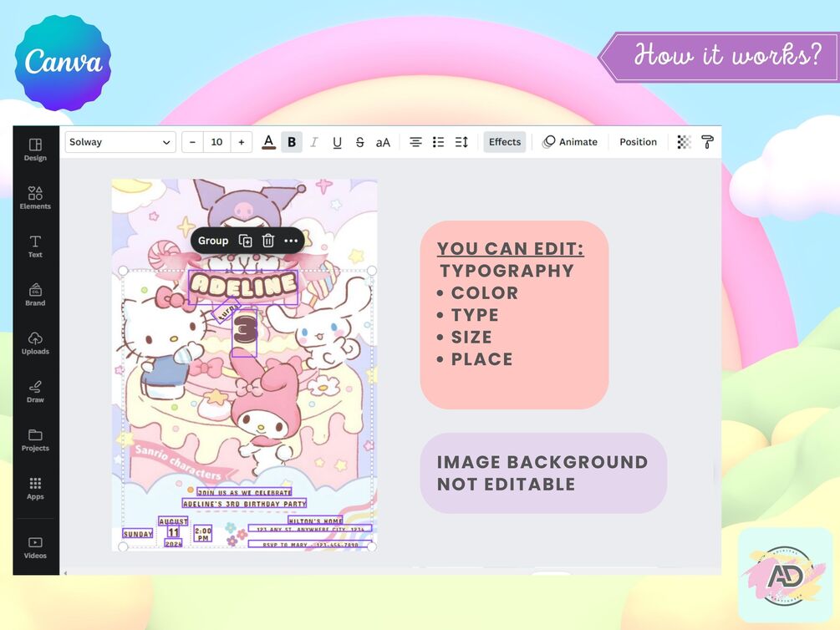Open the text color picker
The height and width of the screenshot is (630, 840).
coord(269,142)
